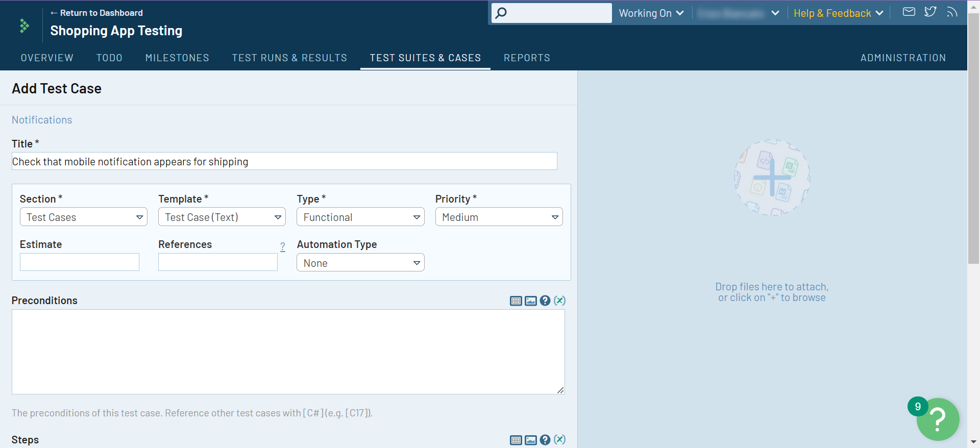Image resolution: width=980 pixels, height=448 pixels.
Task: Add image to Steps field
Action: [x=530, y=440]
